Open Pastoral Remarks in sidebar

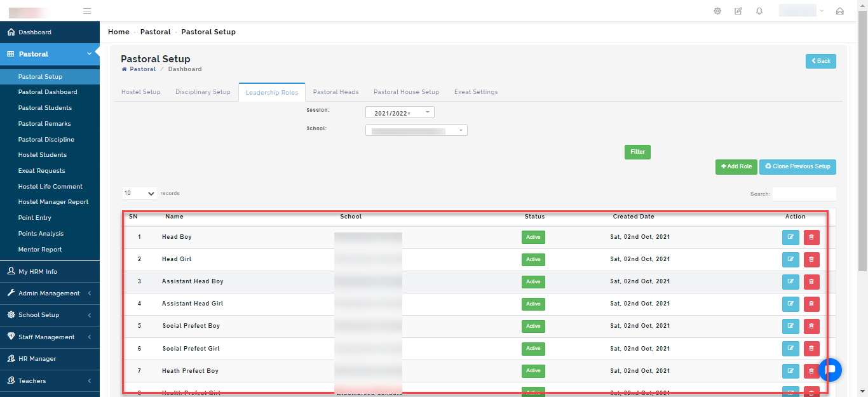(50, 124)
